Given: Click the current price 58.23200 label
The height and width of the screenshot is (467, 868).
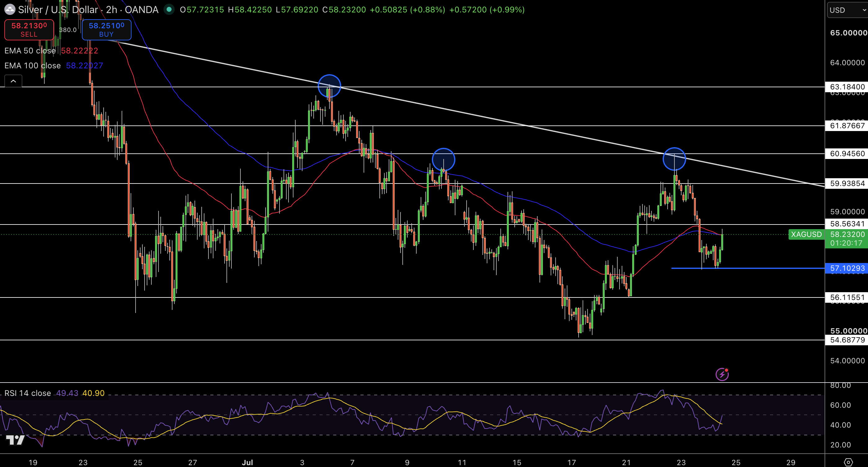Looking at the screenshot, I should point(847,234).
